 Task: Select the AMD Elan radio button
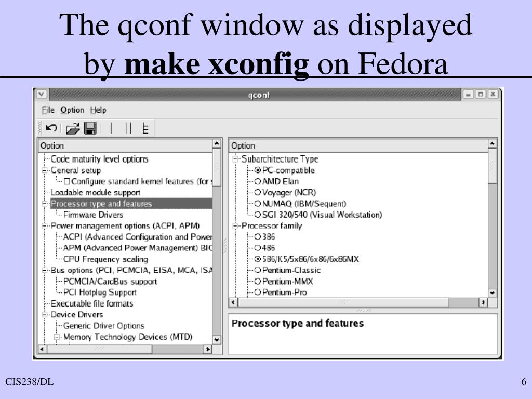(x=258, y=181)
